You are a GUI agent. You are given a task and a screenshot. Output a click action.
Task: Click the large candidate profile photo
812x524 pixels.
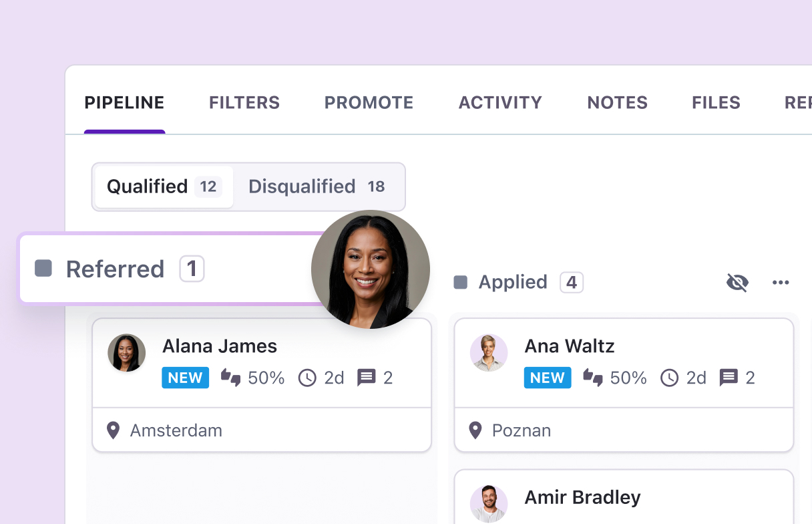click(x=370, y=269)
